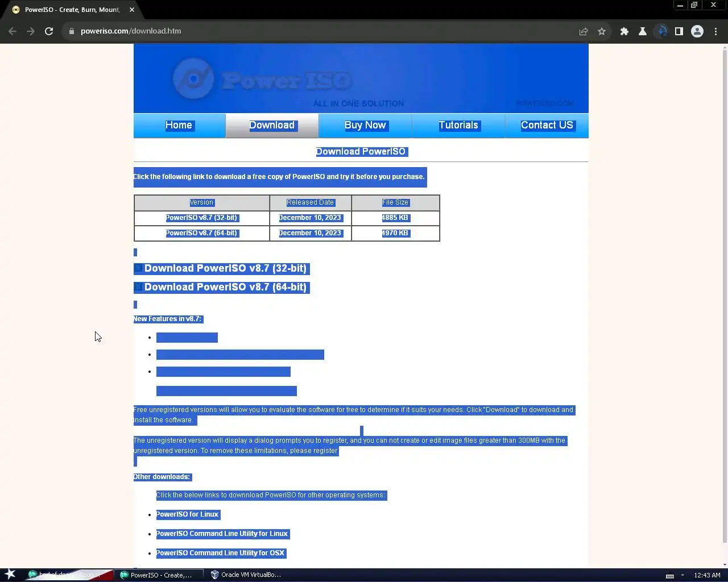Open PowerISO Command Line Utility for OSX

coord(220,553)
